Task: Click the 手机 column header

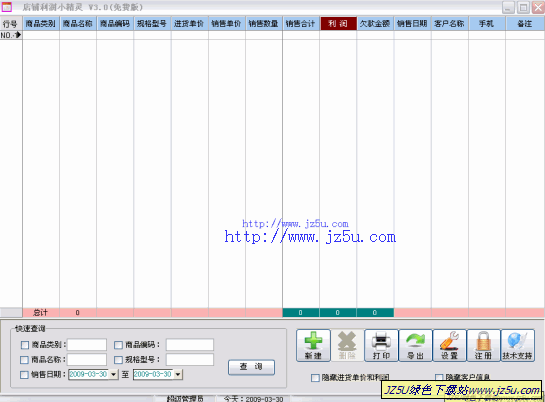Action: pyautogui.click(x=487, y=24)
